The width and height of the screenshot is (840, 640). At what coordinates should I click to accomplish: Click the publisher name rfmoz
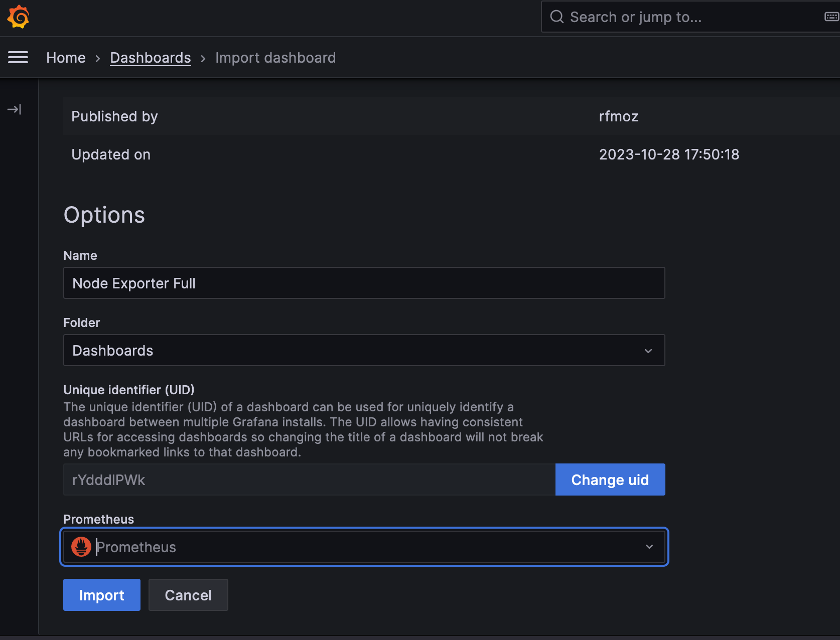coord(618,116)
